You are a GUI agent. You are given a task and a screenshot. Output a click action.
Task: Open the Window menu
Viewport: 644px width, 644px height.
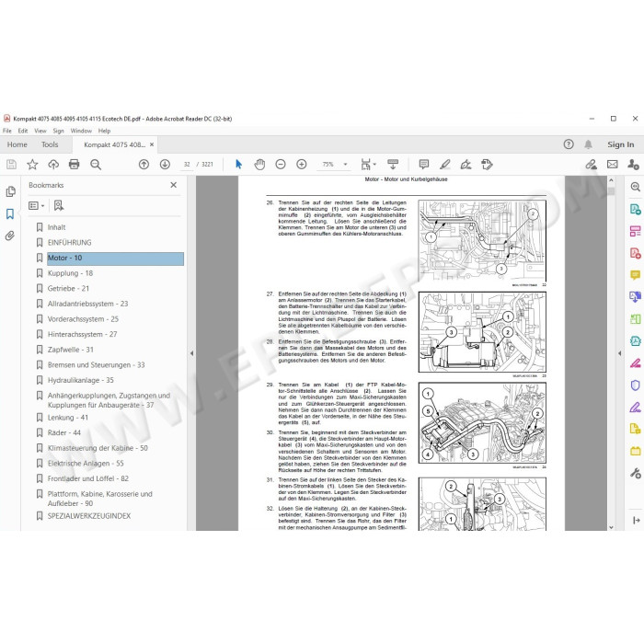pyautogui.click(x=81, y=131)
